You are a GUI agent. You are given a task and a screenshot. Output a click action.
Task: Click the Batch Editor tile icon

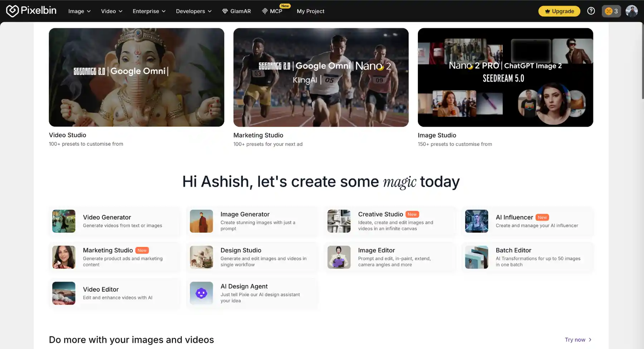(477, 257)
